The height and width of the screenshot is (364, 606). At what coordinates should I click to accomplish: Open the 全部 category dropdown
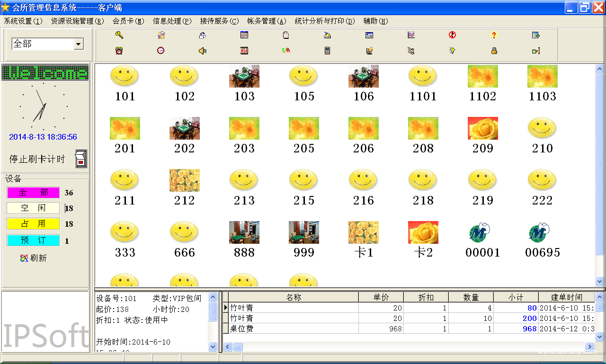pyautogui.click(x=79, y=44)
